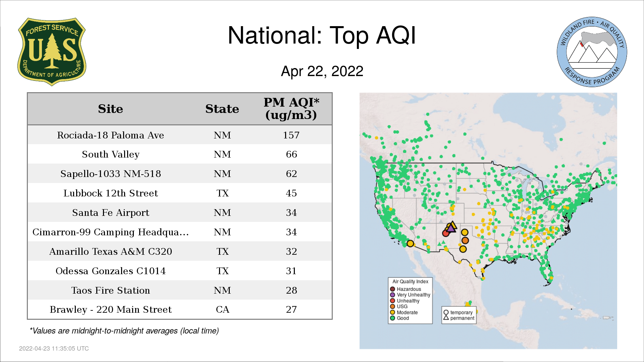Click the Wildland Fire Air Quality Response Program logo
This screenshot has width=644, height=362.
[x=592, y=52]
